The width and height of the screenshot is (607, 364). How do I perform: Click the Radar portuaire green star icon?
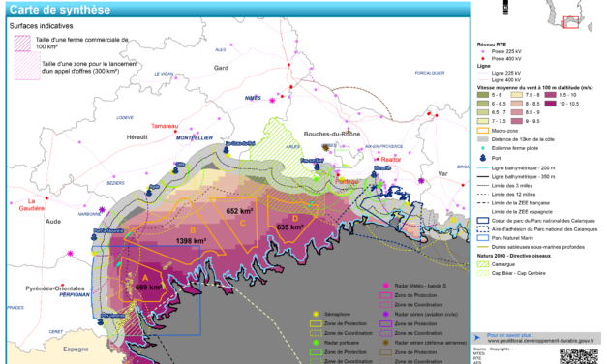pyautogui.click(x=316, y=343)
